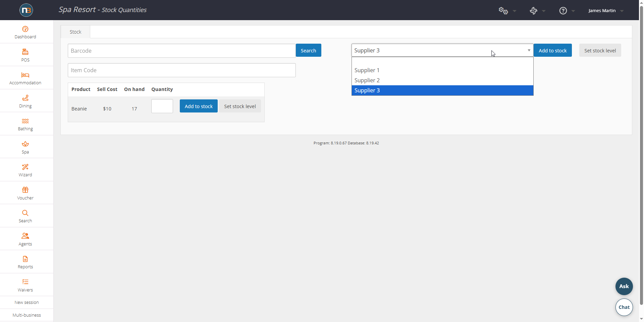The image size is (644, 322).
Task: Click the Program version text
Action: (x=346, y=143)
